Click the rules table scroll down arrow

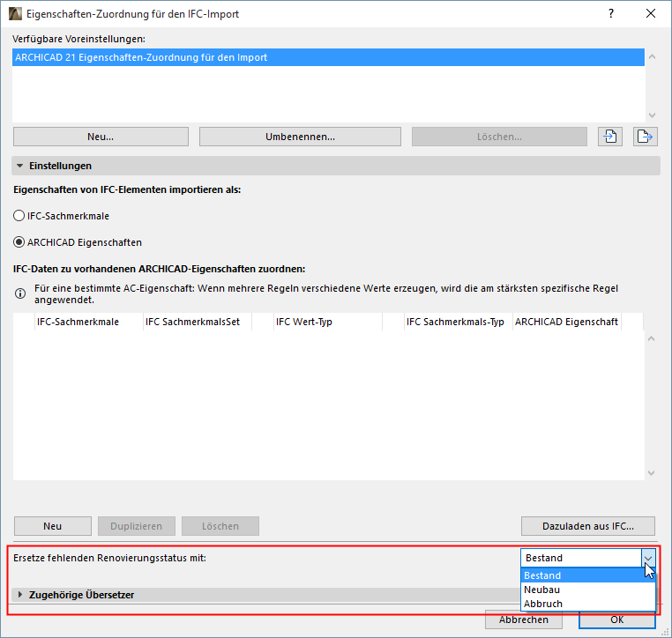(x=652, y=473)
